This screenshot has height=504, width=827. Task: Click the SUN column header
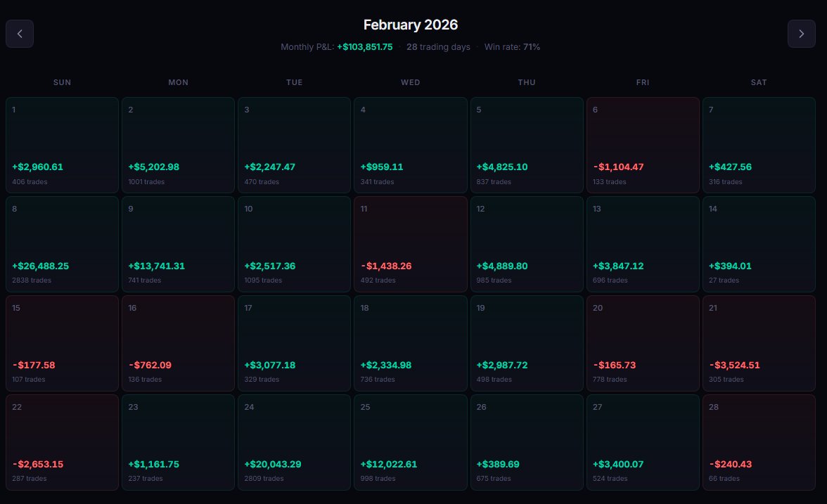pyautogui.click(x=62, y=82)
